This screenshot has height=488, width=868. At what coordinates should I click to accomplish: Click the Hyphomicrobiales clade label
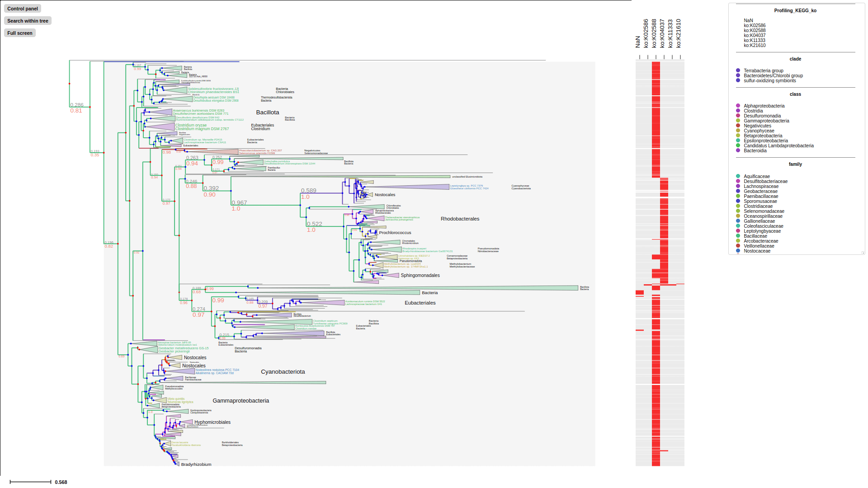point(212,422)
